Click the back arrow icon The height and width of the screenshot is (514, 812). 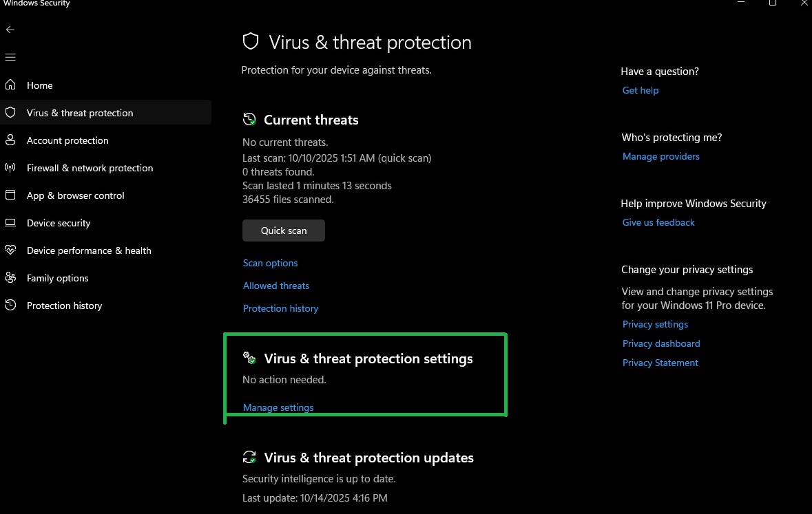[10, 30]
